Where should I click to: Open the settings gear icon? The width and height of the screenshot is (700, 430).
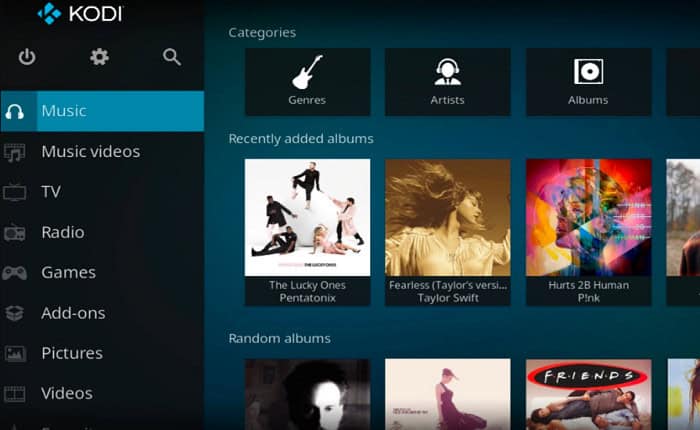coord(99,57)
